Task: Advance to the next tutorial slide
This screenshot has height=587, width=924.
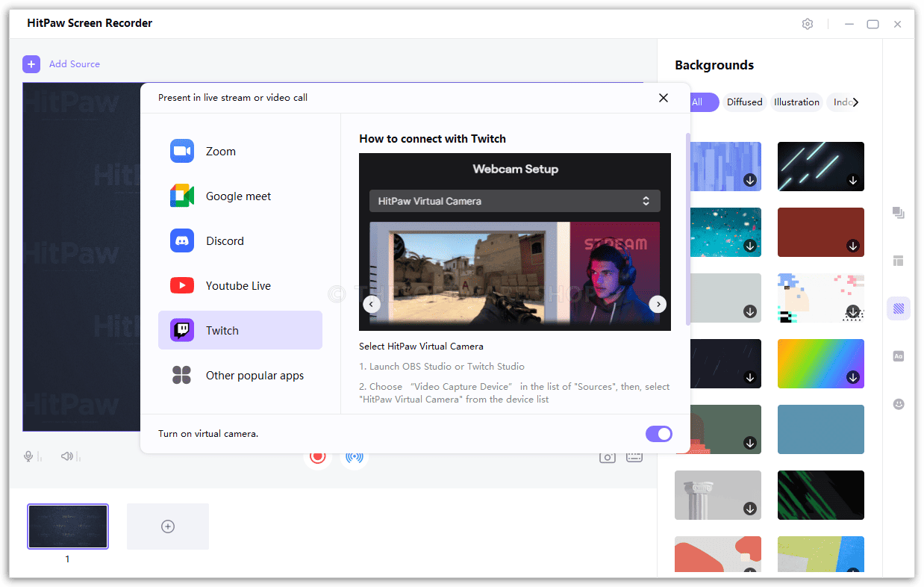Action: [658, 304]
